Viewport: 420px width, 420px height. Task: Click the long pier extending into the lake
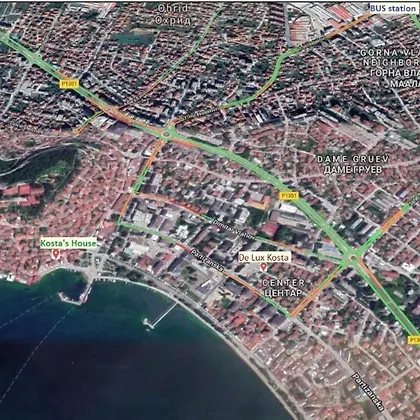click(160, 314)
